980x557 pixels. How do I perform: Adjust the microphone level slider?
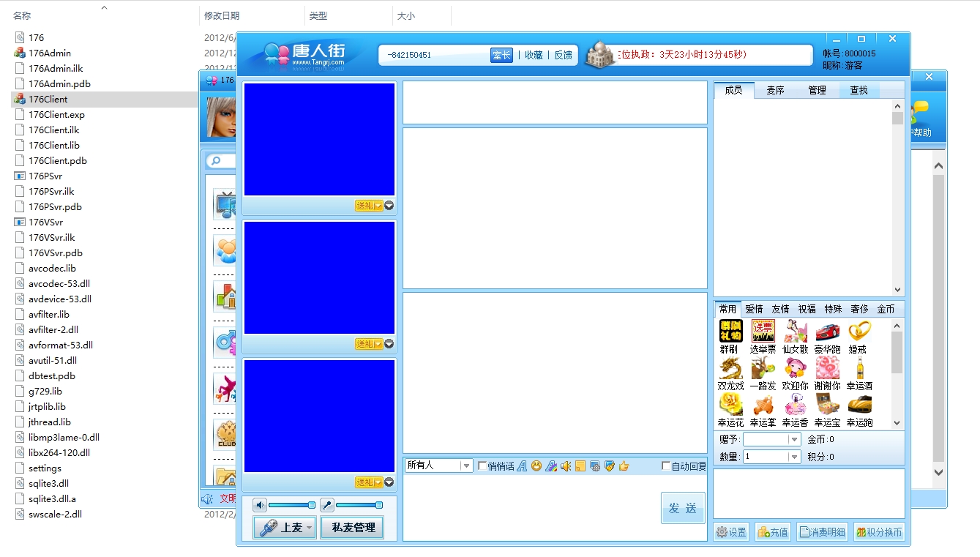359,505
